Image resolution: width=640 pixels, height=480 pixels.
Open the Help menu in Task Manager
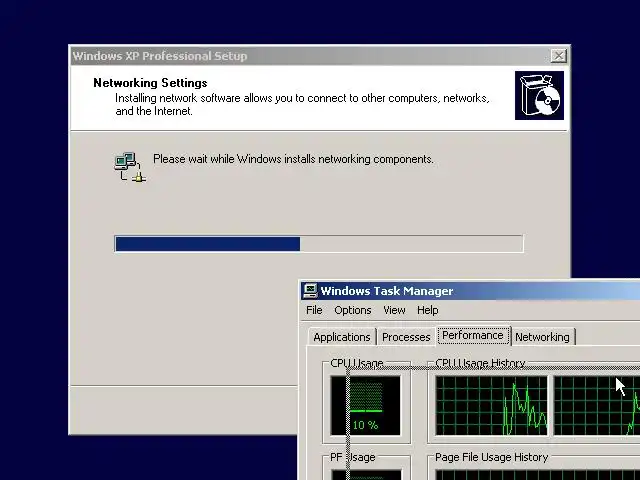point(427,310)
